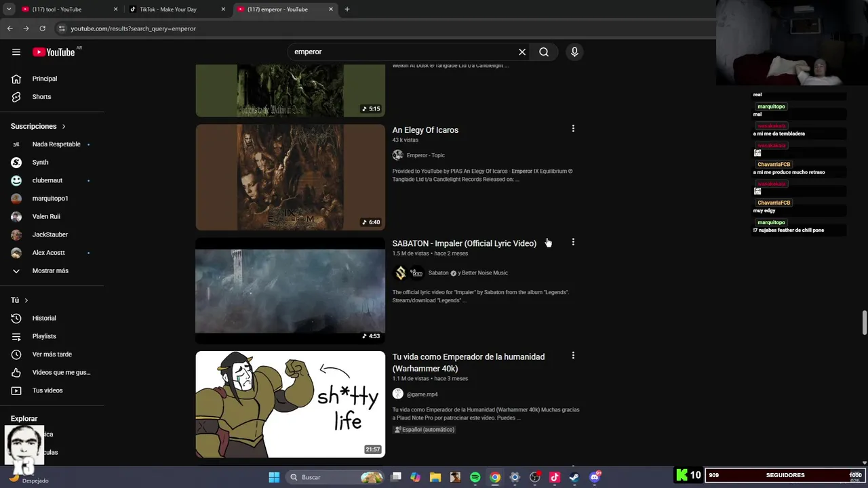Visit the Emperor - Topic channel
Screen dimensions: 868x488
[426, 155]
